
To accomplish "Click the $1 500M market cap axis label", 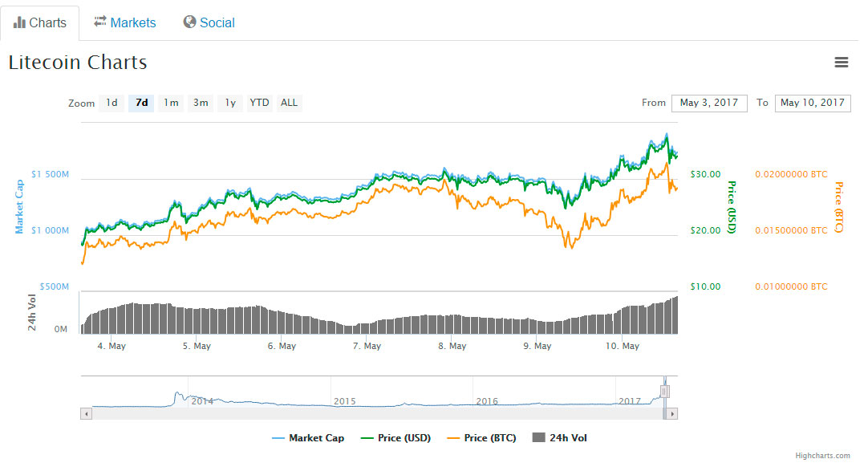I will [50, 174].
